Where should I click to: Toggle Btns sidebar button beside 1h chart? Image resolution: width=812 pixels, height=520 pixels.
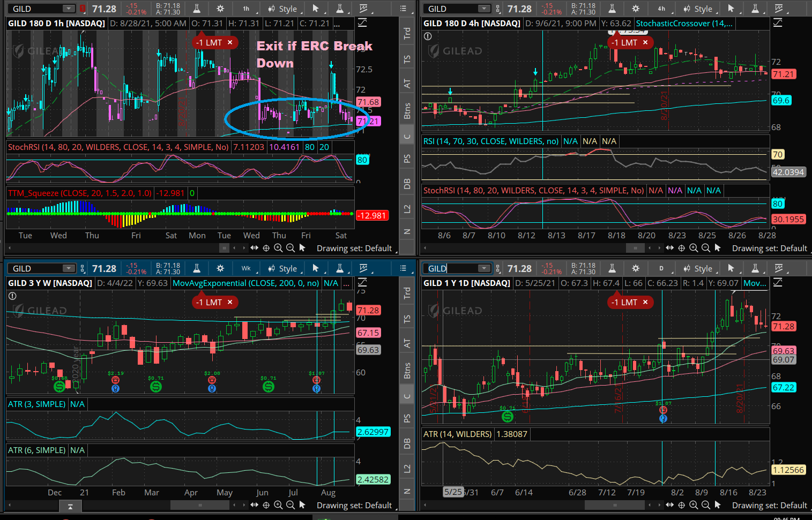[407, 110]
